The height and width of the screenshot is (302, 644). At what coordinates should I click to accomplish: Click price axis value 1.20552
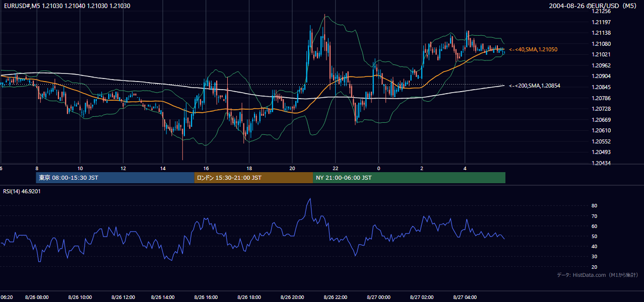tap(602, 141)
